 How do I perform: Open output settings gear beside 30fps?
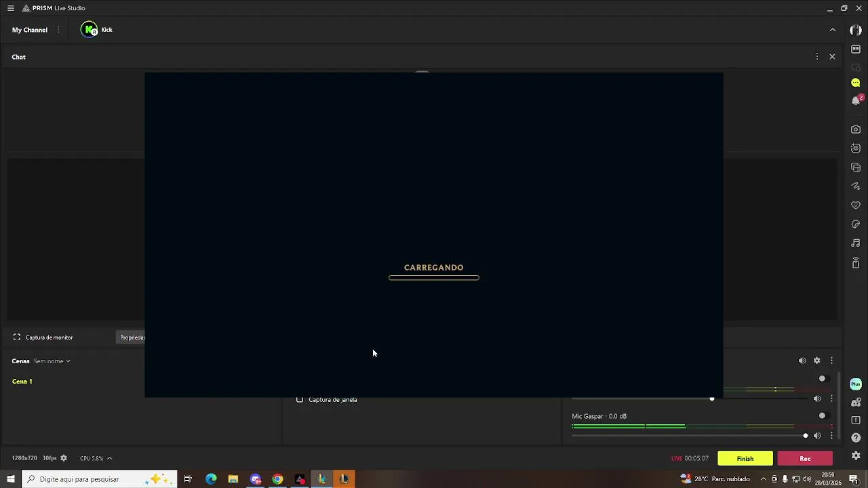pos(64,459)
